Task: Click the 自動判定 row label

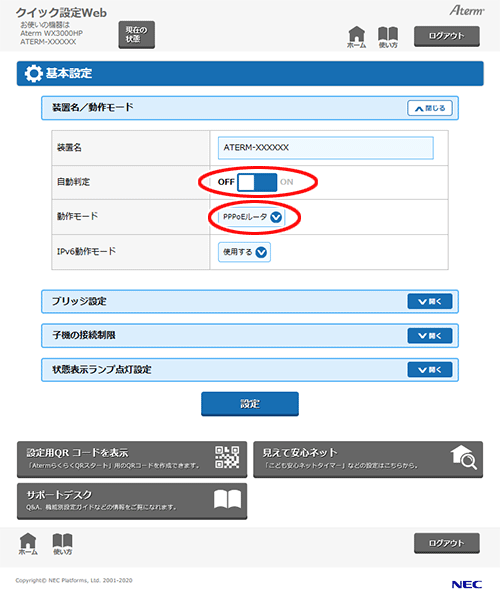Action: (x=73, y=182)
